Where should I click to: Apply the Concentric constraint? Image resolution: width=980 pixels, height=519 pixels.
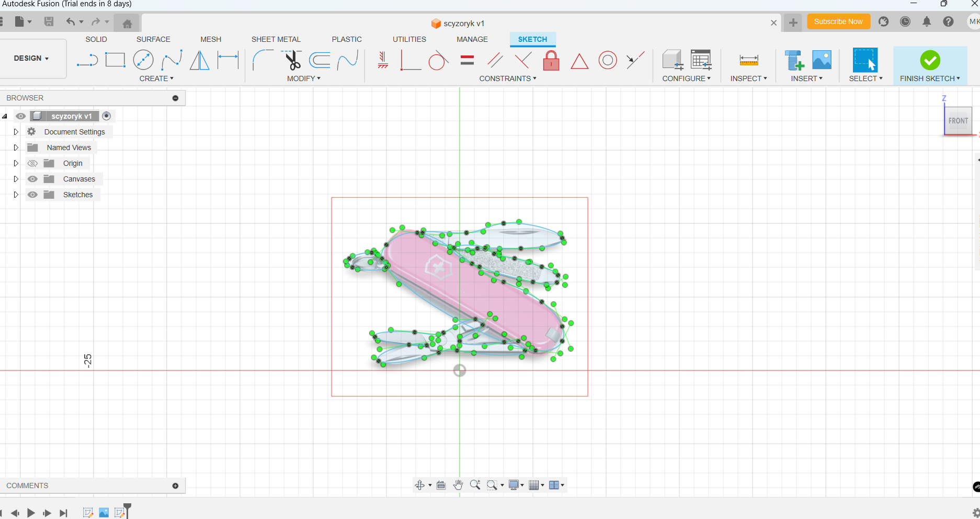point(608,60)
